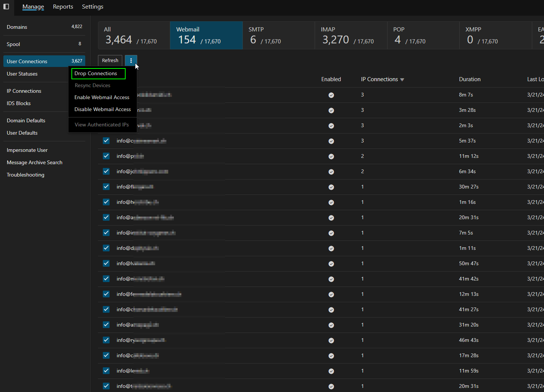
Task: Open Reports in the top navigation
Action: pos(63,7)
